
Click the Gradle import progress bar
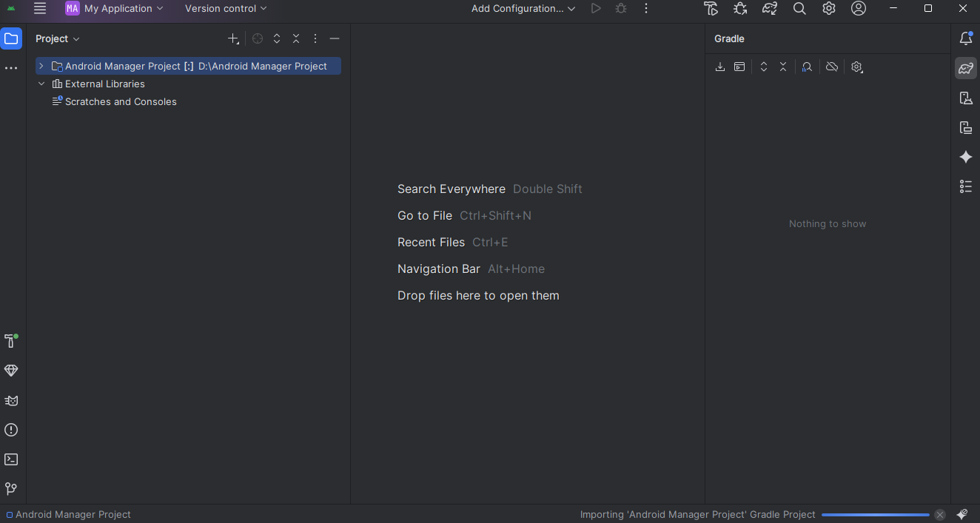tap(875, 515)
